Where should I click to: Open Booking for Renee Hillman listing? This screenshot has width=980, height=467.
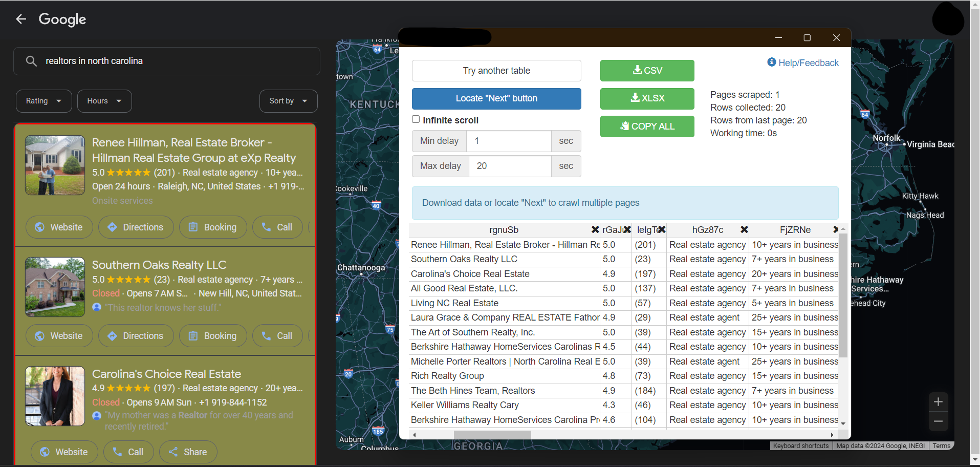click(213, 227)
